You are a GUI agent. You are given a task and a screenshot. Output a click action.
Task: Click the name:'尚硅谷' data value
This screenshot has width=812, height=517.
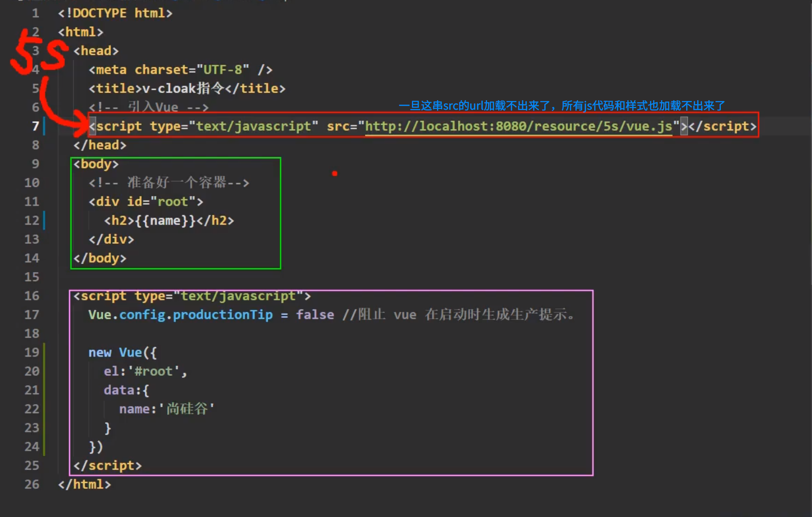166,409
